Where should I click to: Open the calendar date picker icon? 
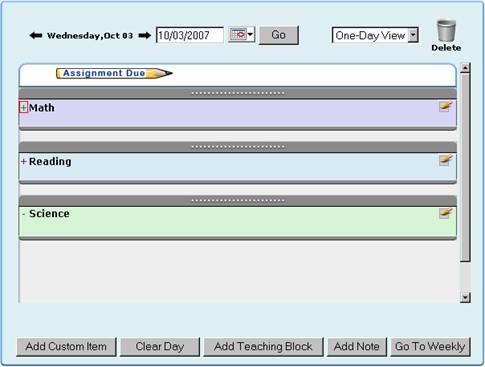[242, 35]
